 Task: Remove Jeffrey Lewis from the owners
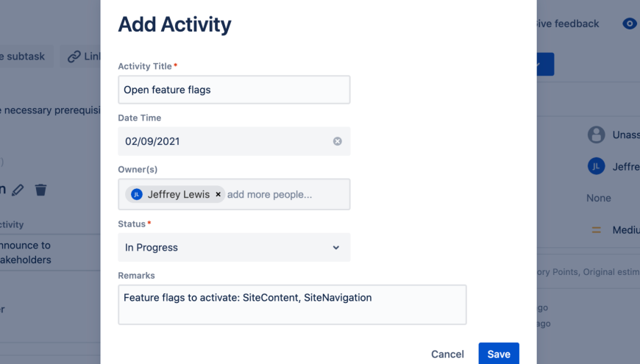tap(218, 195)
